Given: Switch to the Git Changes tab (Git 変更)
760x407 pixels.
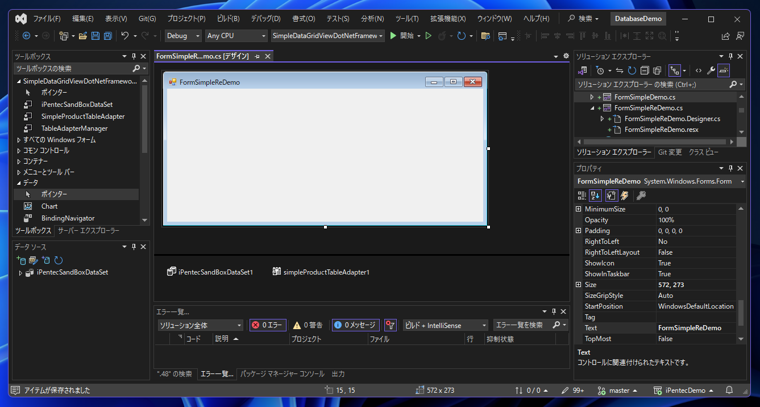Looking at the screenshot, I should pos(670,152).
